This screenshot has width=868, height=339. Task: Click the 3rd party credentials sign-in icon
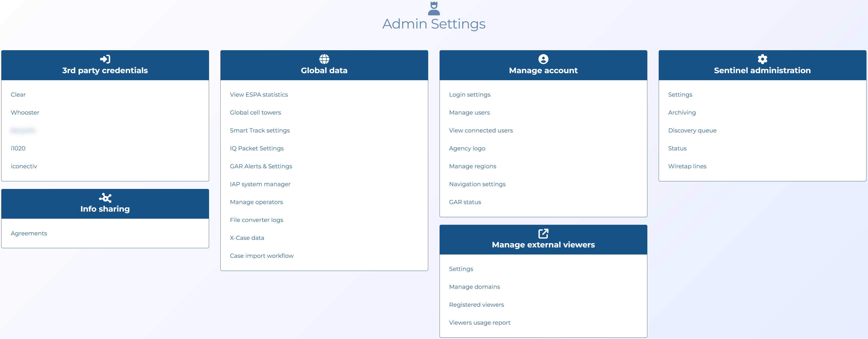[x=105, y=59]
